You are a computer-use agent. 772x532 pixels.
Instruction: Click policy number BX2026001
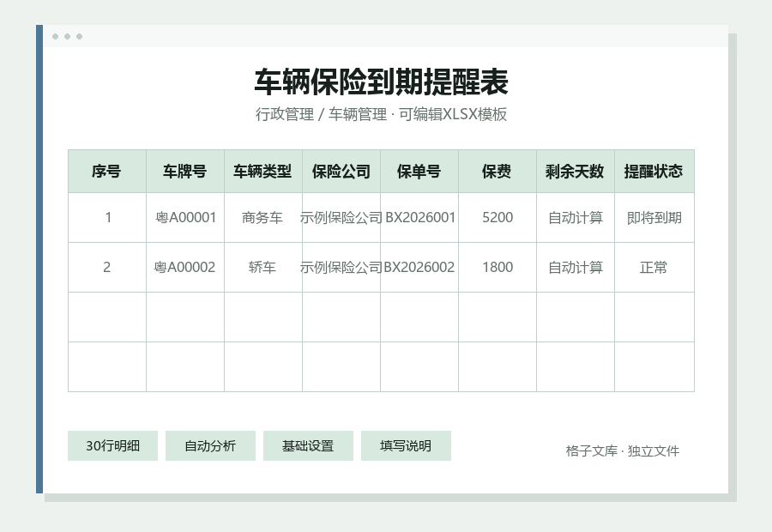click(420, 217)
